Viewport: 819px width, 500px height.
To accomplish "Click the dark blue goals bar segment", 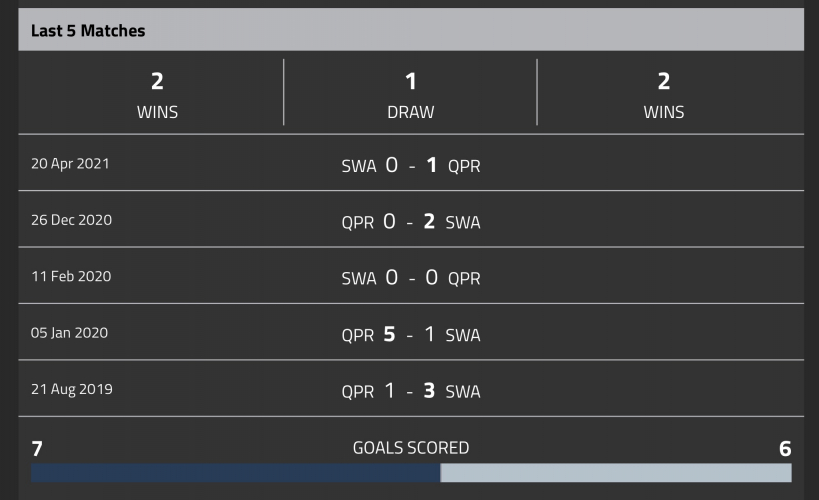I will [236, 473].
